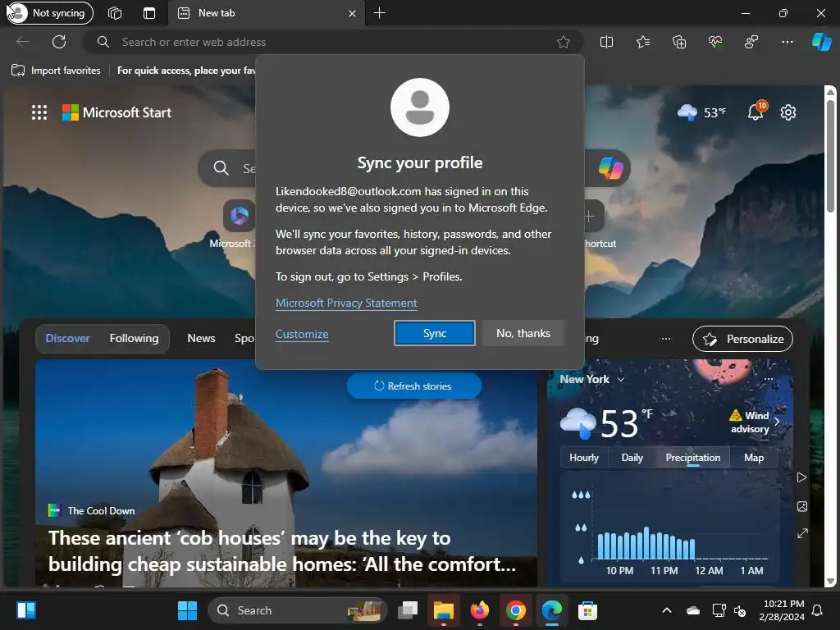Image resolution: width=840 pixels, height=630 pixels.
Task: Open notifications bell with 10 badge
Action: [x=756, y=112]
